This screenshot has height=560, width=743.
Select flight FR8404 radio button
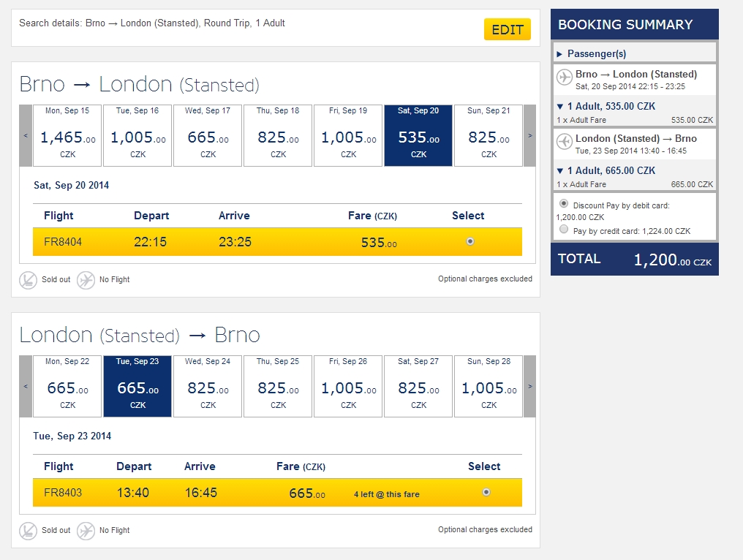coord(470,241)
